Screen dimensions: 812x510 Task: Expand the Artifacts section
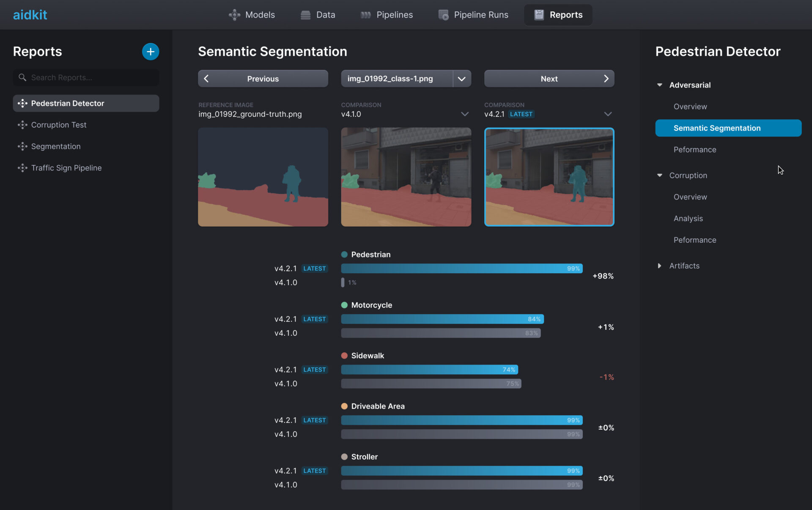(x=659, y=266)
